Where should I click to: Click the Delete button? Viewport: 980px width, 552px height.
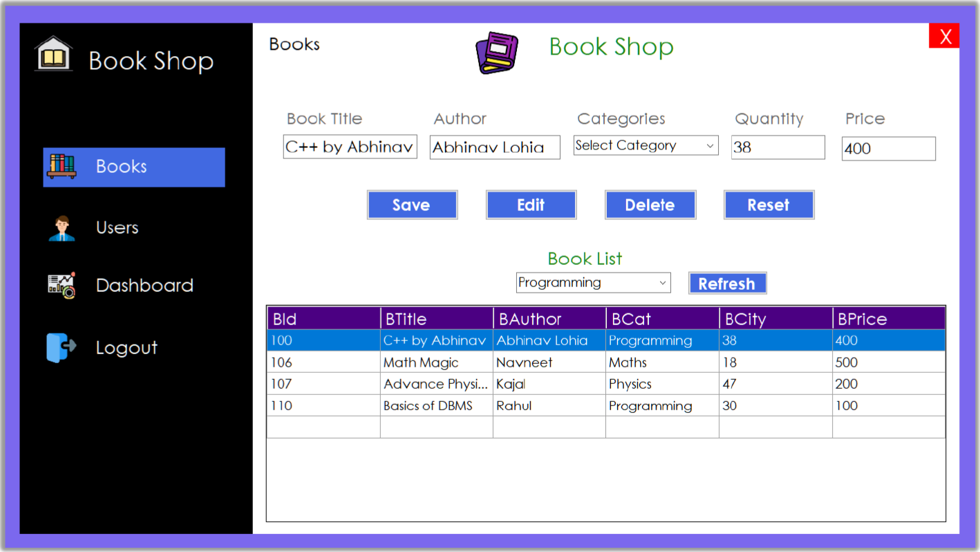650,204
